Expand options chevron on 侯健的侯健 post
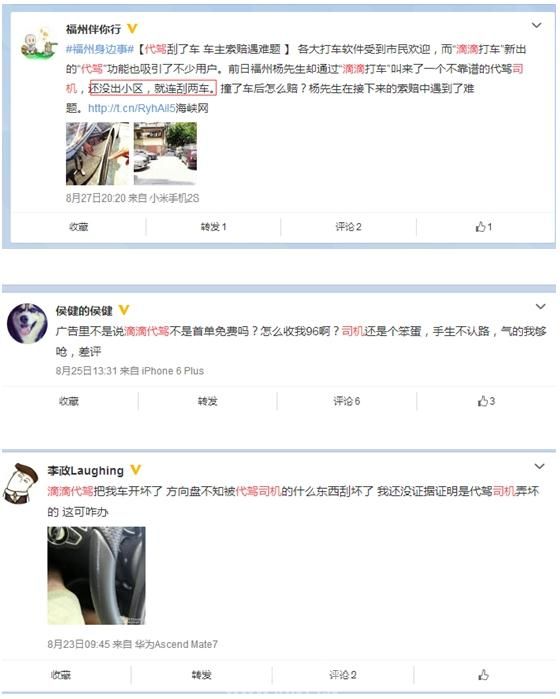This screenshot has height=699, width=560. (x=540, y=307)
